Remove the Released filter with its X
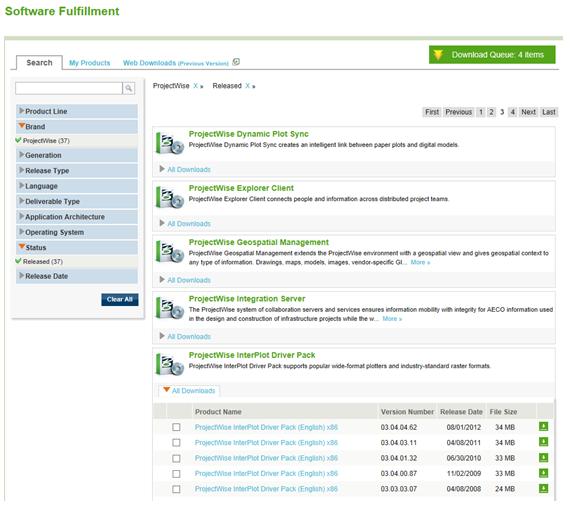The image size is (570, 513). [x=248, y=86]
